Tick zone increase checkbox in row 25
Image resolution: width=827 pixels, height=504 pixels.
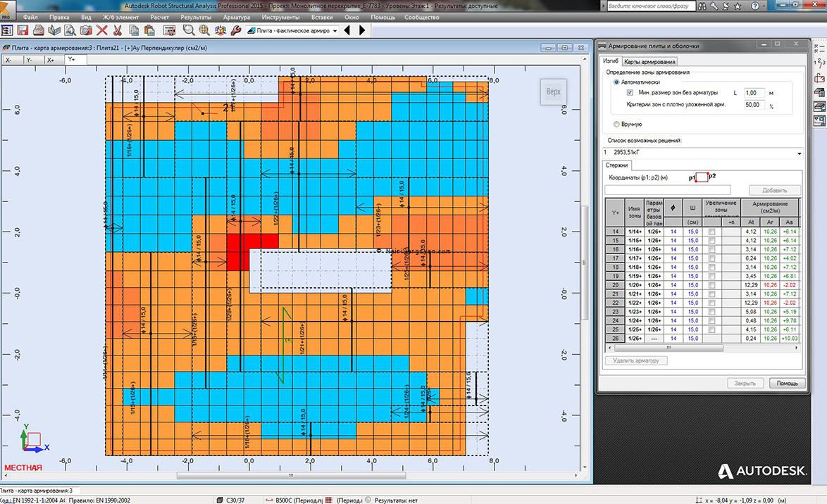click(712, 329)
